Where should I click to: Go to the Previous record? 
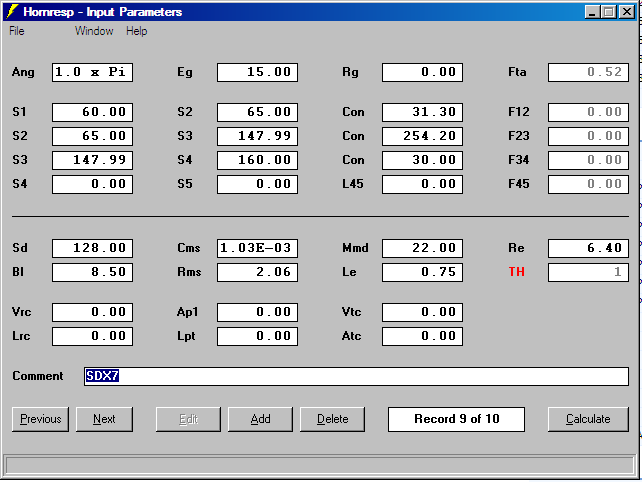pyautogui.click(x=41, y=419)
